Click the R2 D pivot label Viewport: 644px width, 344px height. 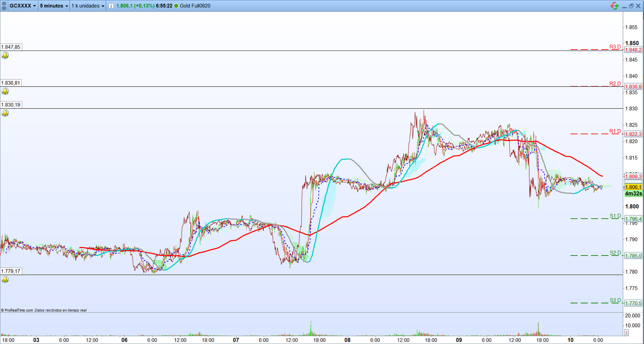coord(615,84)
